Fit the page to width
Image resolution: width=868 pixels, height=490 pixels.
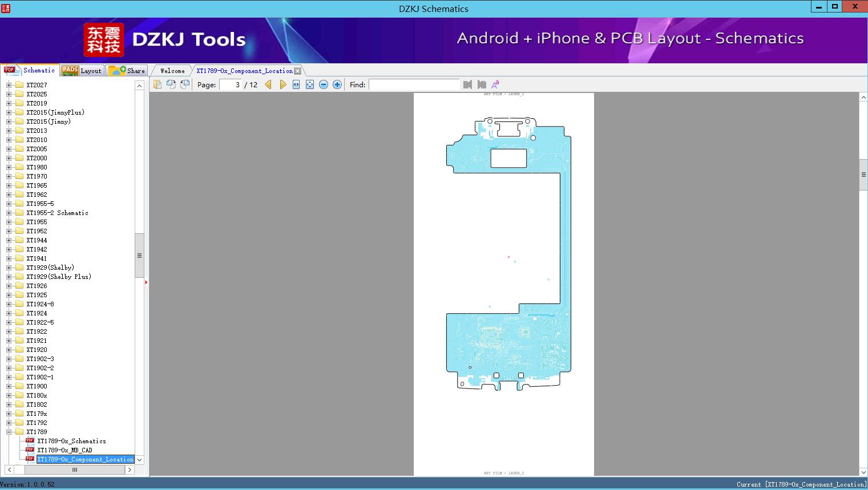(296, 84)
